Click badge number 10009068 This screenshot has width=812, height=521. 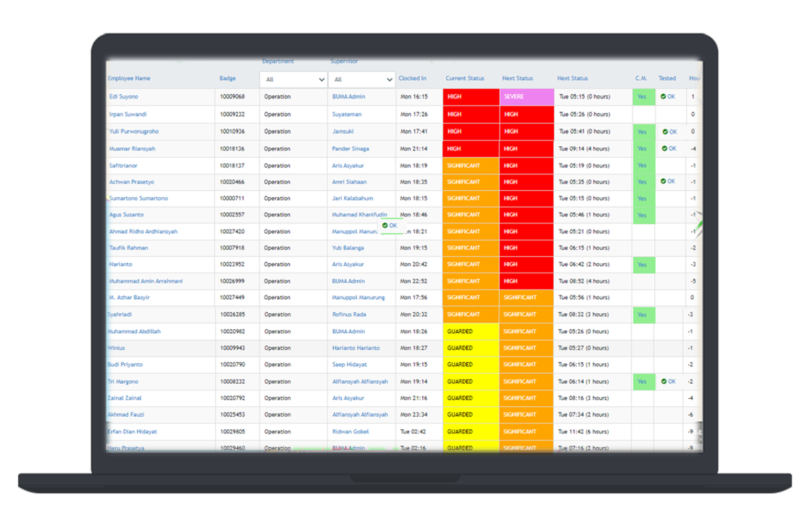pos(232,96)
